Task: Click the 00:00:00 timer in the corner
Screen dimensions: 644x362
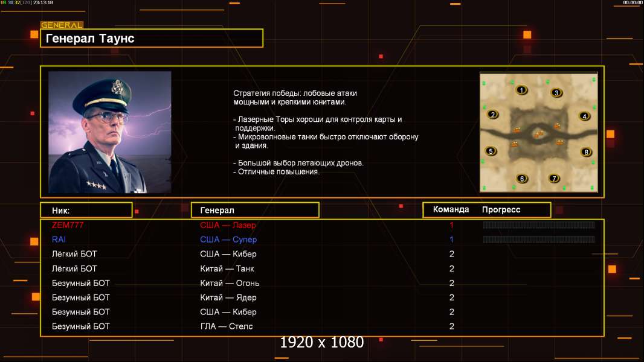Action: point(633,2)
